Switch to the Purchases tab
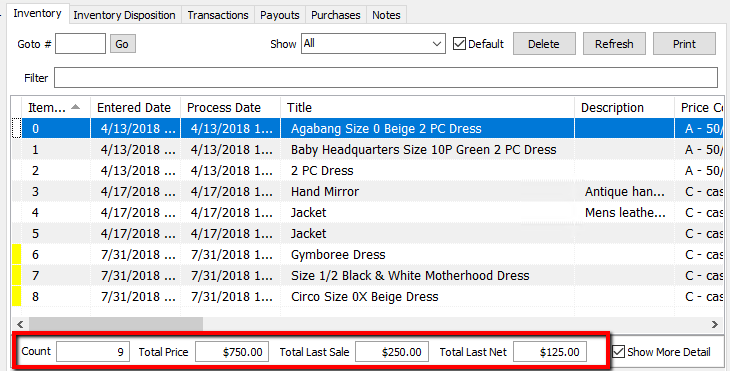730x371 pixels. click(336, 15)
